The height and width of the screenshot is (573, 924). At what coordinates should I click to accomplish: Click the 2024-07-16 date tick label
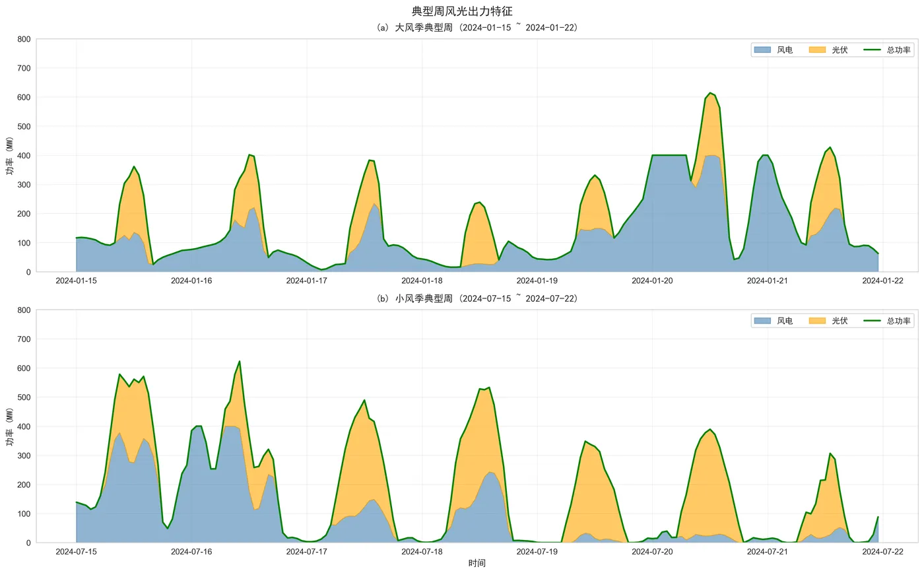click(191, 551)
